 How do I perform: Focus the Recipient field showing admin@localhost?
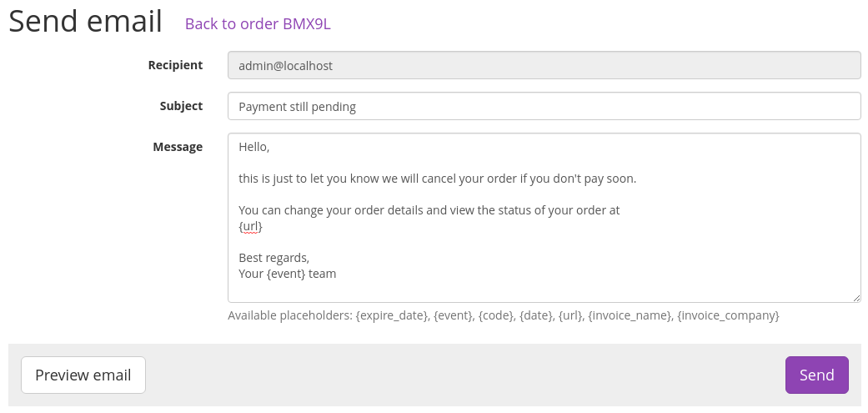(x=544, y=65)
